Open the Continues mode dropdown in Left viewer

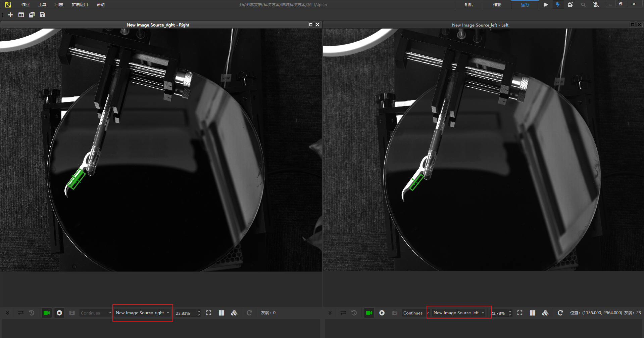pos(415,313)
